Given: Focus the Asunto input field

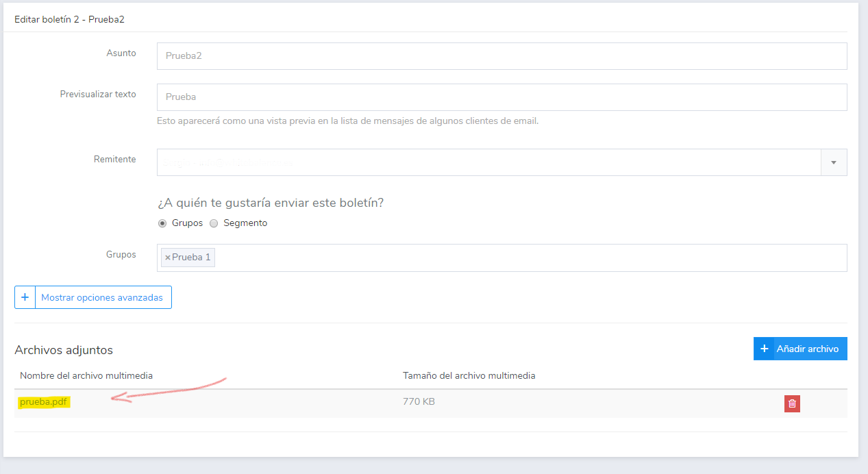Looking at the screenshot, I should coord(501,56).
